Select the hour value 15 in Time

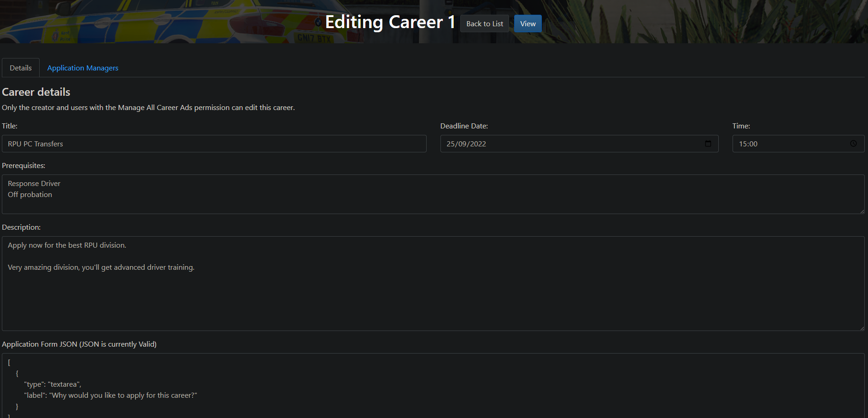pyautogui.click(x=743, y=144)
